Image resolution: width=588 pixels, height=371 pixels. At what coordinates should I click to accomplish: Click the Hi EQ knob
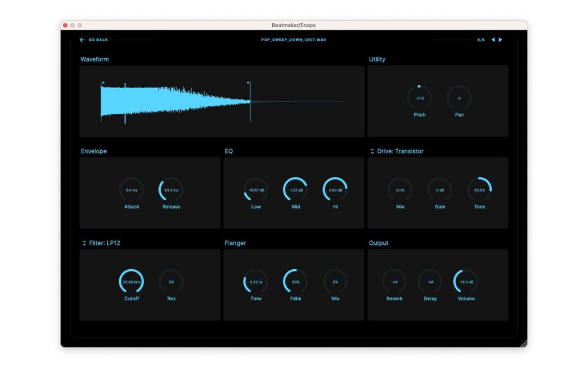(x=335, y=191)
